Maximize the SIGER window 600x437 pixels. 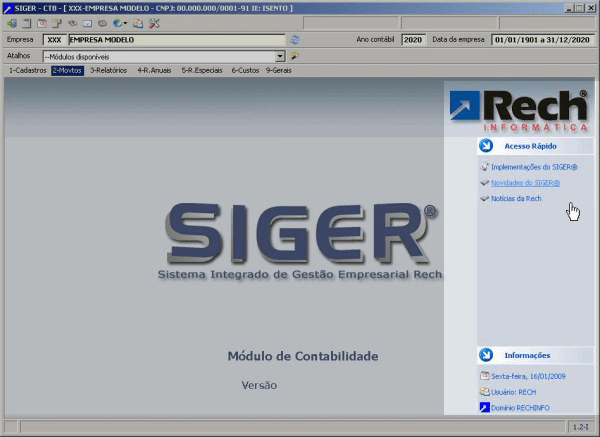click(x=580, y=8)
